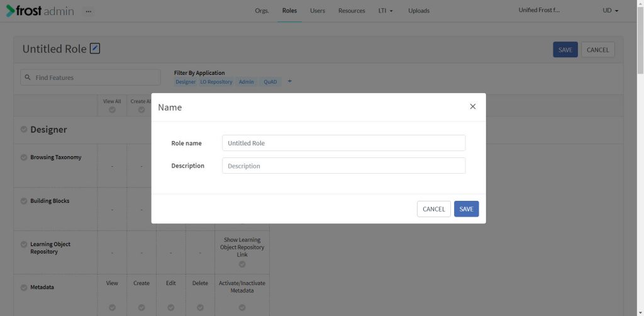The width and height of the screenshot is (644, 316).
Task: Toggle Metadata View permission checkmark
Action: [112, 307]
